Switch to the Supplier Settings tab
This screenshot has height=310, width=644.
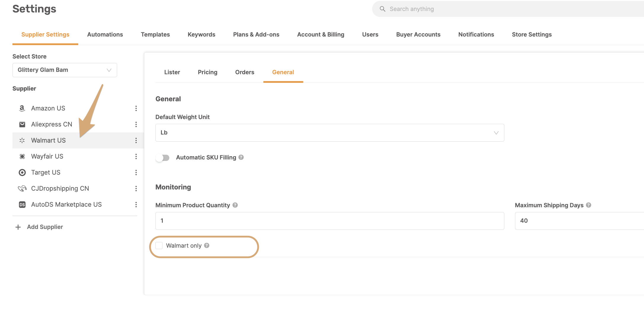45,34
